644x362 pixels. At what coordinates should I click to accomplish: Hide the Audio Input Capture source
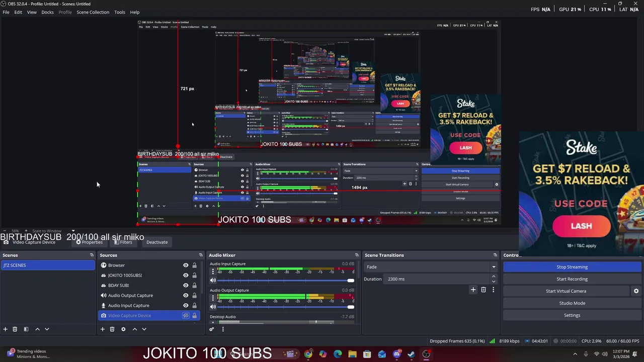[x=186, y=306]
